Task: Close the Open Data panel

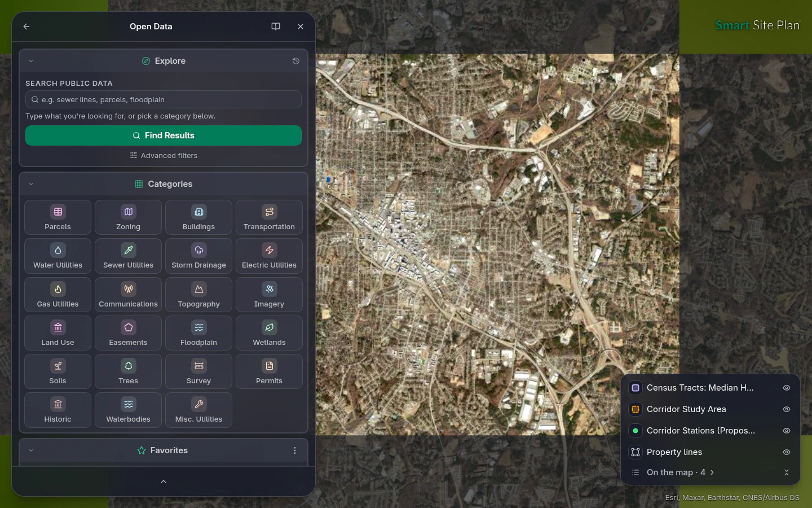Action: pos(301,27)
